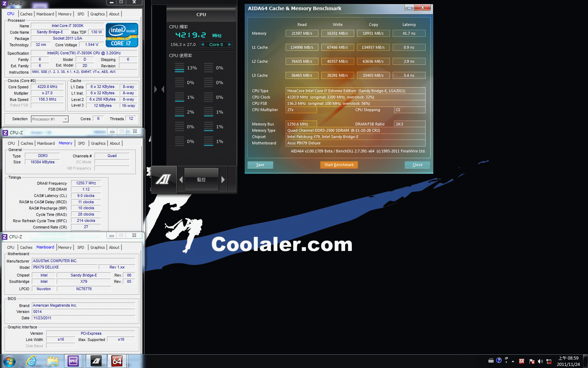The height and width of the screenshot is (368, 588).
Task: Open the Windows Start menu orb
Action: (x=9, y=361)
